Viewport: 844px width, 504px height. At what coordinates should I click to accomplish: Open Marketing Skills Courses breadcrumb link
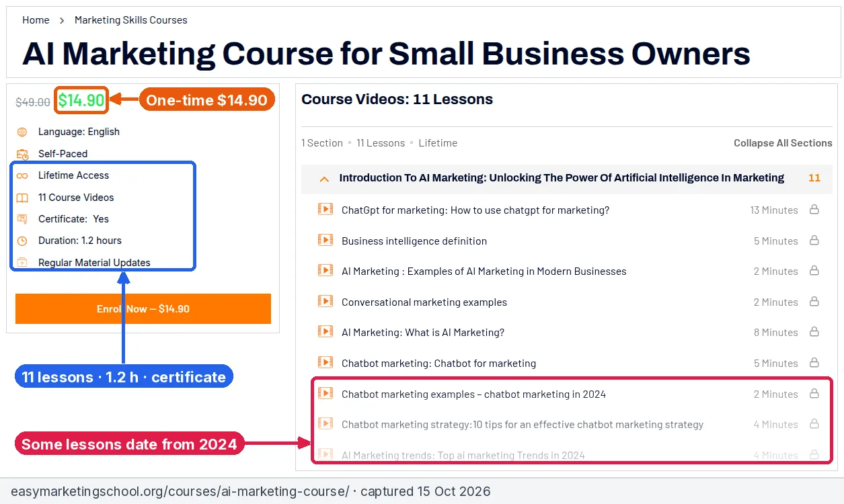(x=131, y=20)
